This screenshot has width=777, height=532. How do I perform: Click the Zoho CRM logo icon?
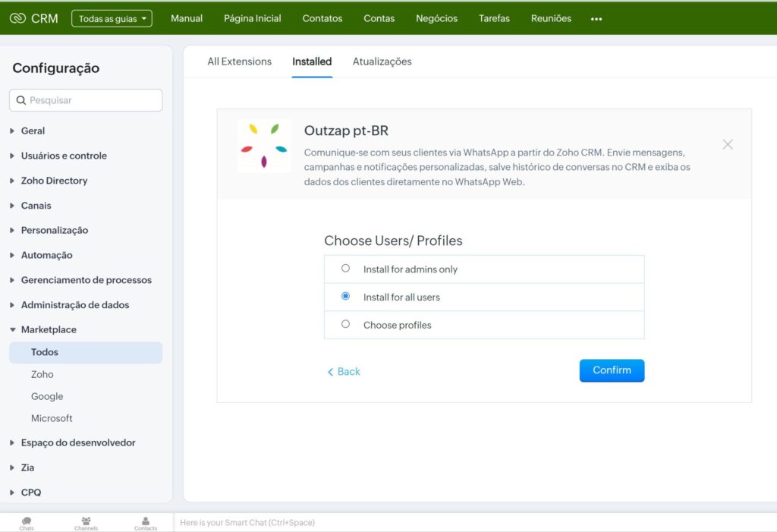[x=17, y=18]
